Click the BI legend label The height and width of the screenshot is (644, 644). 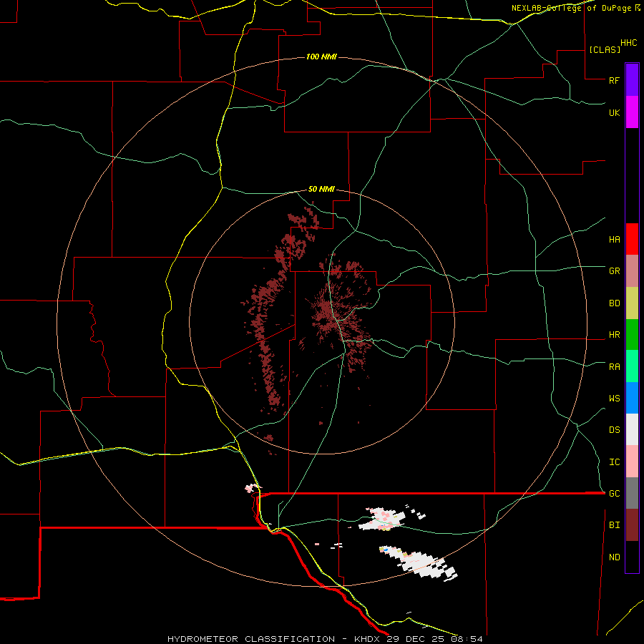point(614,525)
